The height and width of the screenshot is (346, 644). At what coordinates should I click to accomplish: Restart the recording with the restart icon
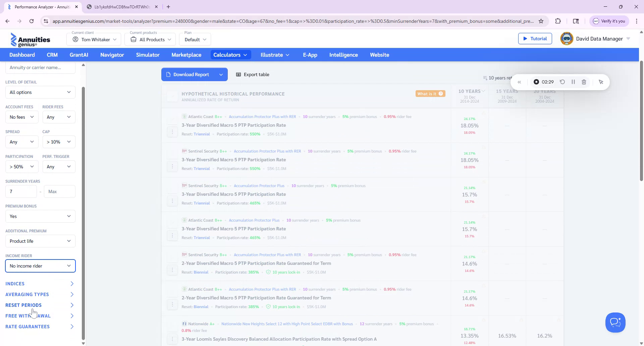click(562, 82)
